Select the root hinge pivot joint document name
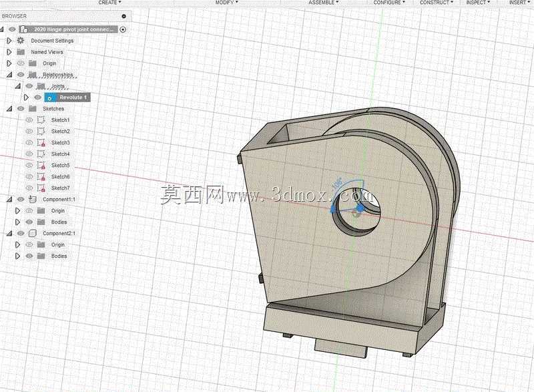Viewport: 534px width, 392px height. [x=73, y=29]
